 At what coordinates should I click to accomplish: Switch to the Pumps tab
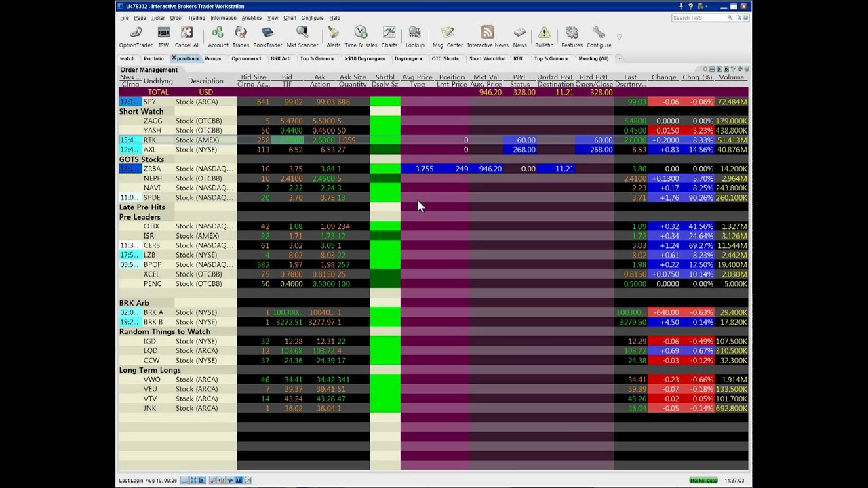point(213,58)
